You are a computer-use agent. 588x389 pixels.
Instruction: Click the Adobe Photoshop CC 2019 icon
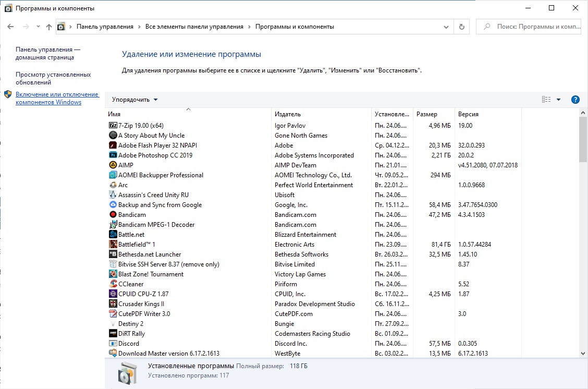pos(113,155)
